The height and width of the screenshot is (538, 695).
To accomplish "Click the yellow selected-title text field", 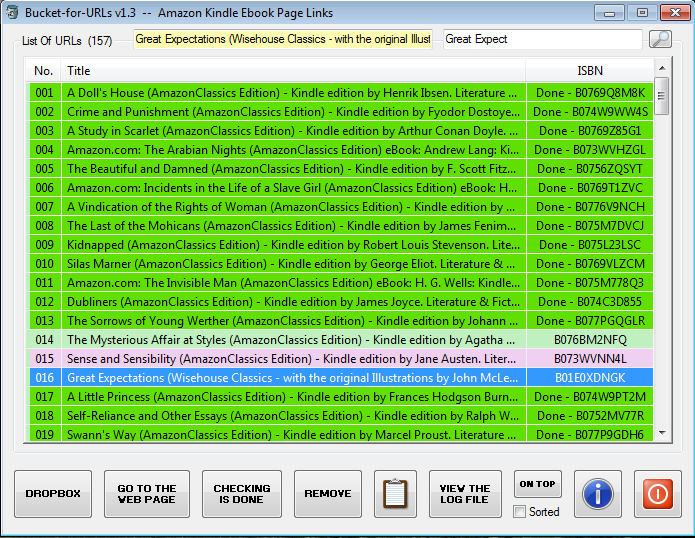I will tap(283, 39).
